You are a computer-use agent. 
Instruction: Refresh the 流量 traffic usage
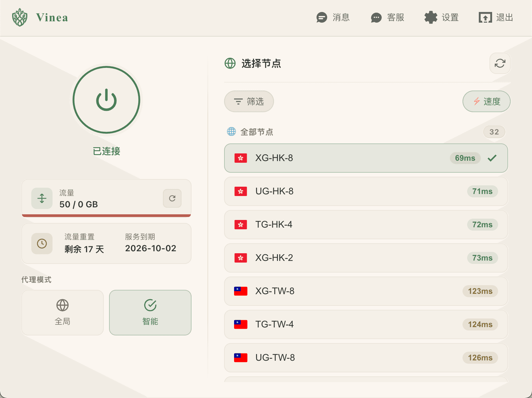pyautogui.click(x=172, y=198)
